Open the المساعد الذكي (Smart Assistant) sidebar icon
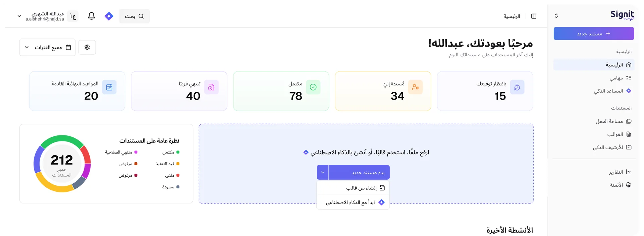The width and height of the screenshot is (644, 236). tap(629, 91)
